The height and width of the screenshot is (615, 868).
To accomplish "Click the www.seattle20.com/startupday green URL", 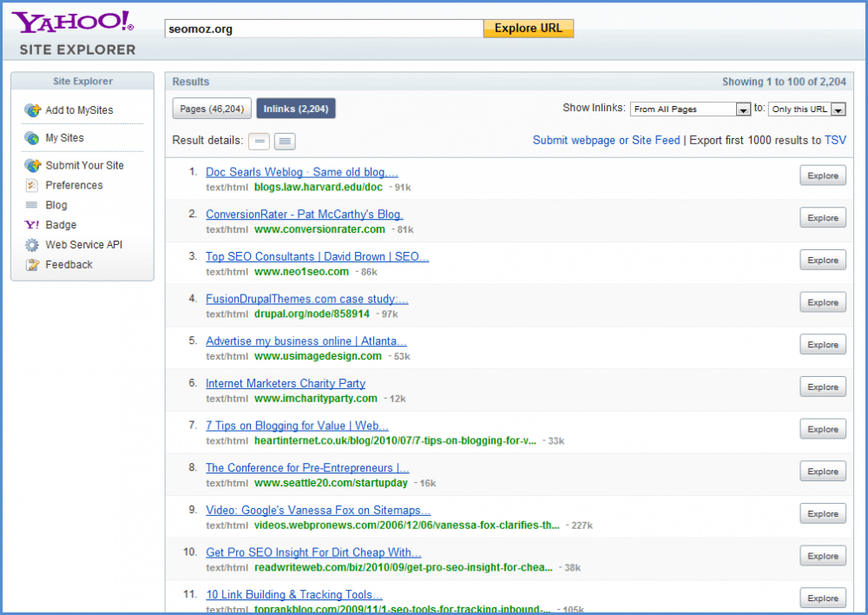I will click(331, 483).
